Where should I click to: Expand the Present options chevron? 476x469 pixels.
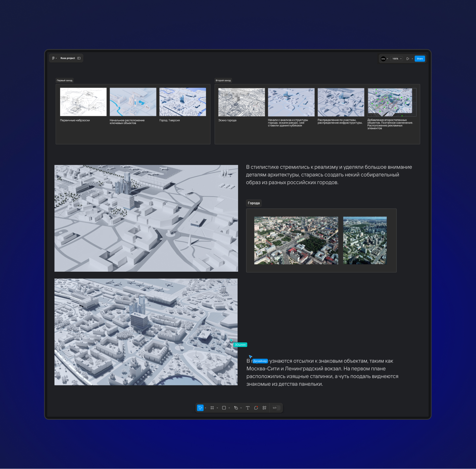[412, 59]
